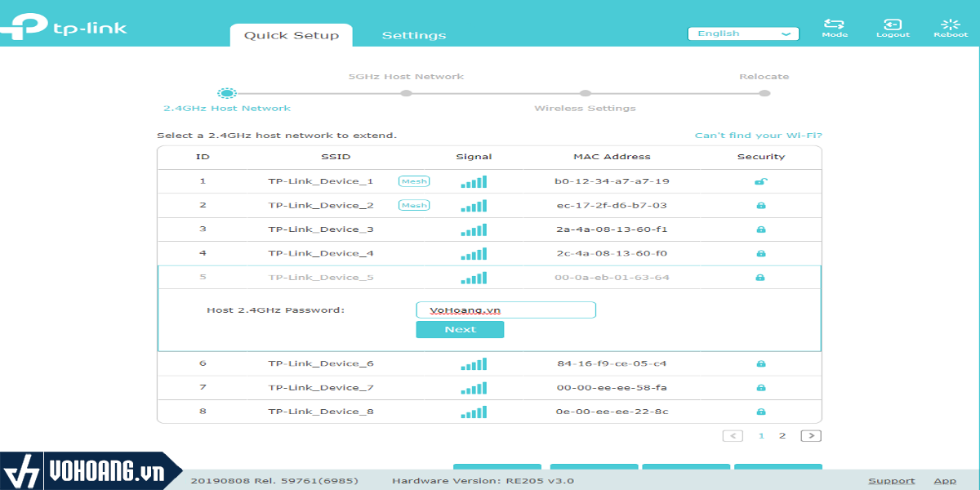The width and height of the screenshot is (980, 490).
Task: Click MAC address b0-12-34-a7-a7-19
Action: click(x=612, y=181)
